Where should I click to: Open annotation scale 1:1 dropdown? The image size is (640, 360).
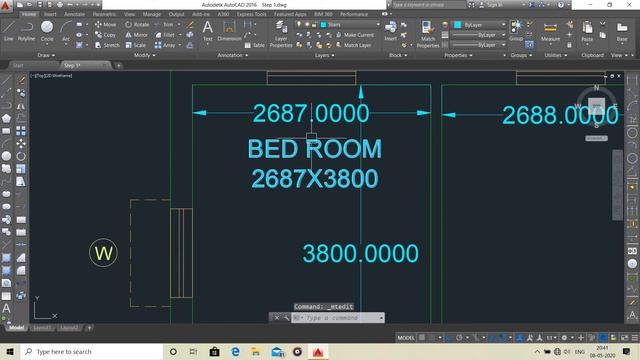[x=551, y=338]
